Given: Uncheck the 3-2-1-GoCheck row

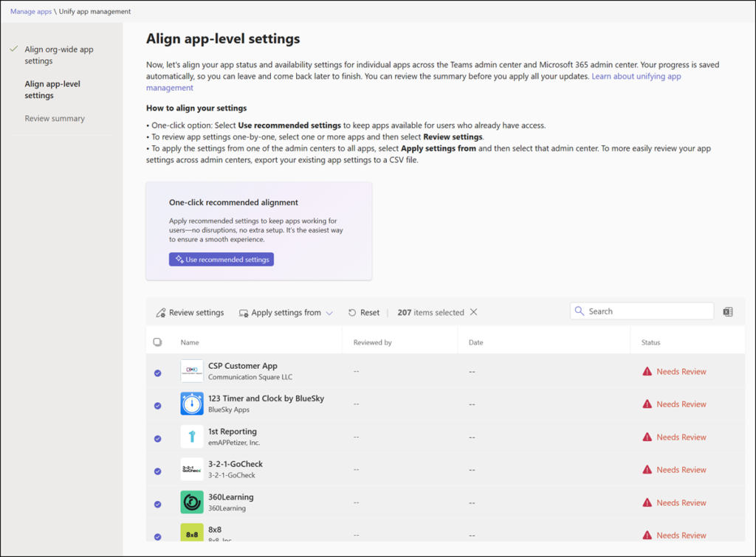Looking at the screenshot, I should (158, 471).
